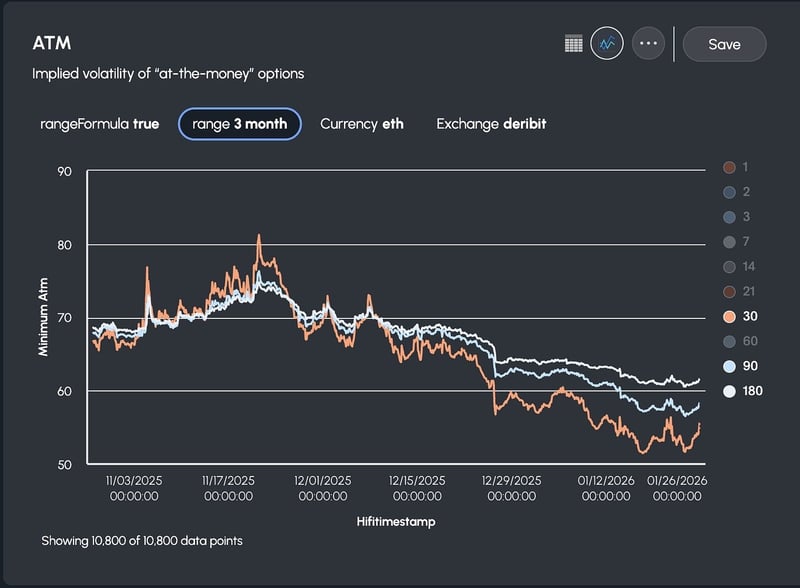Viewport: 800px width, 588px height.
Task: Open the Currency eth selector
Action: click(x=362, y=124)
